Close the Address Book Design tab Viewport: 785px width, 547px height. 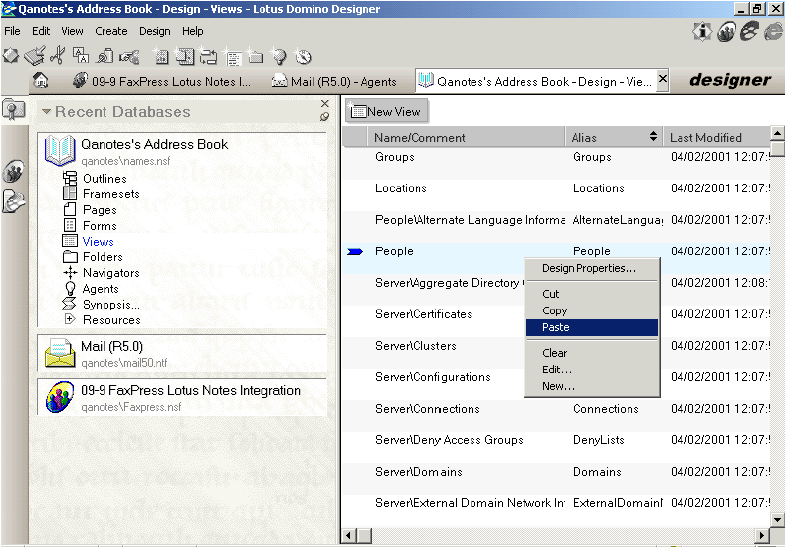(x=662, y=79)
